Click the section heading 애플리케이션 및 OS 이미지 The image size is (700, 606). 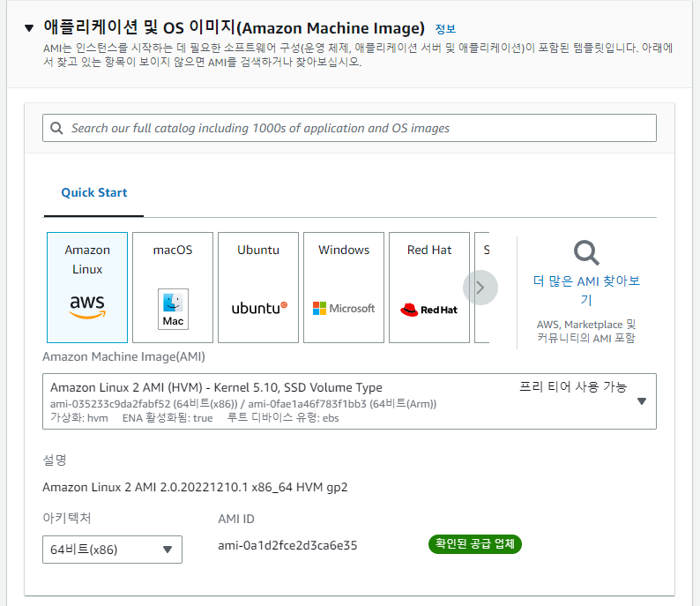click(x=234, y=27)
